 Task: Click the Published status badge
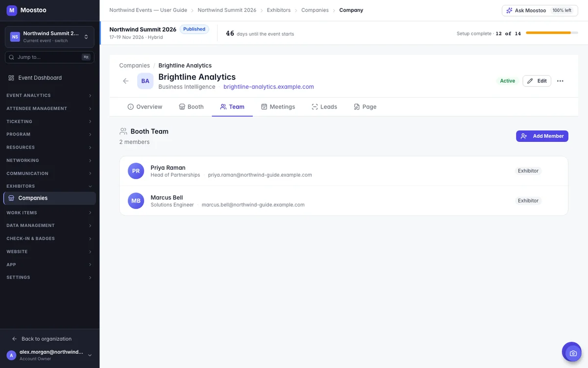pyautogui.click(x=195, y=29)
